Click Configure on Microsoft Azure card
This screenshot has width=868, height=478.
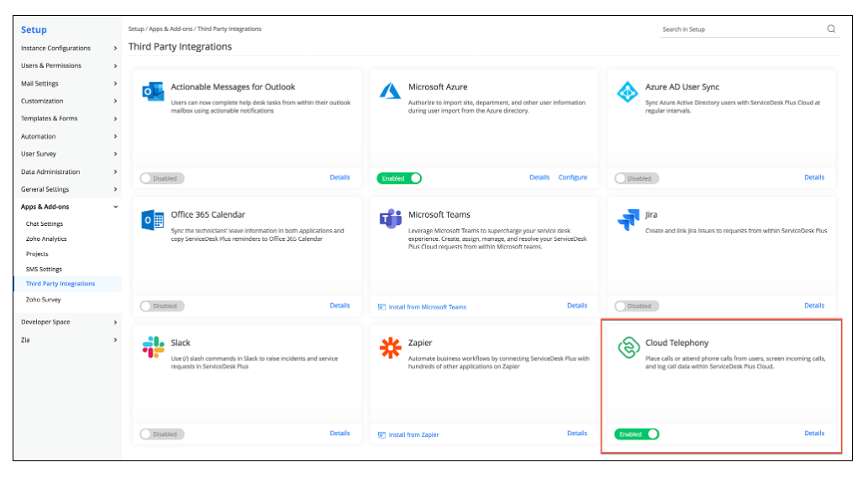[x=572, y=177]
